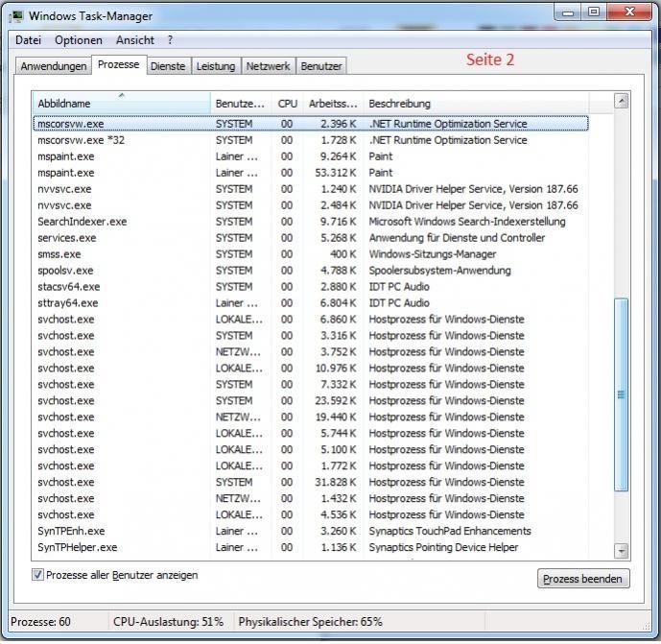Screen dimensions: 661x644
Task: Select the SynTPHelper.exe process
Action: tap(311, 547)
